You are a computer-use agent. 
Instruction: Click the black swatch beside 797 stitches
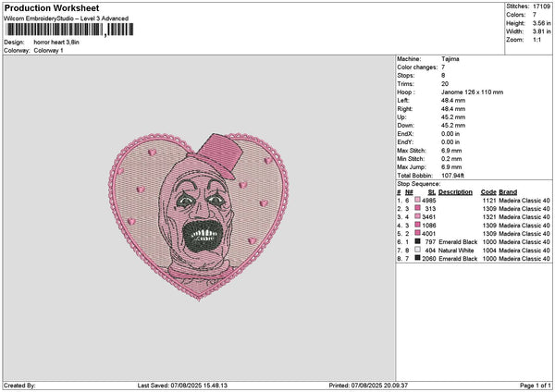point(417,241)
